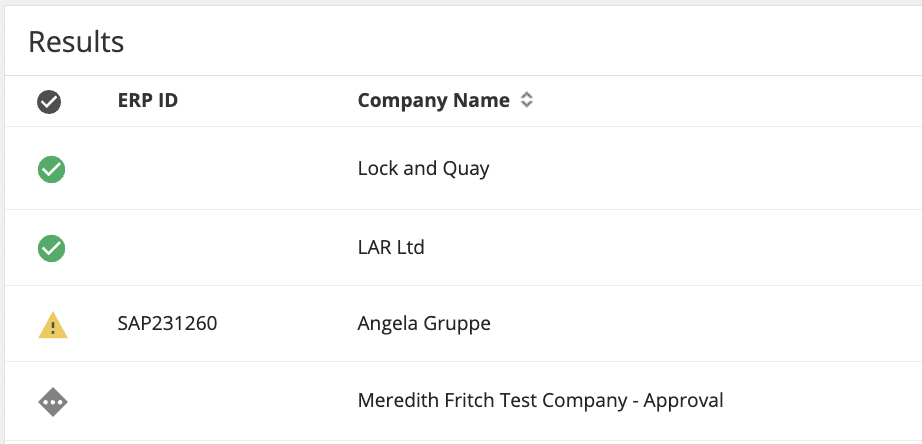The width and height of the screenshot is (922, 444).
Task: Click the status checkmark icon in table header
Action: [49, 101]
